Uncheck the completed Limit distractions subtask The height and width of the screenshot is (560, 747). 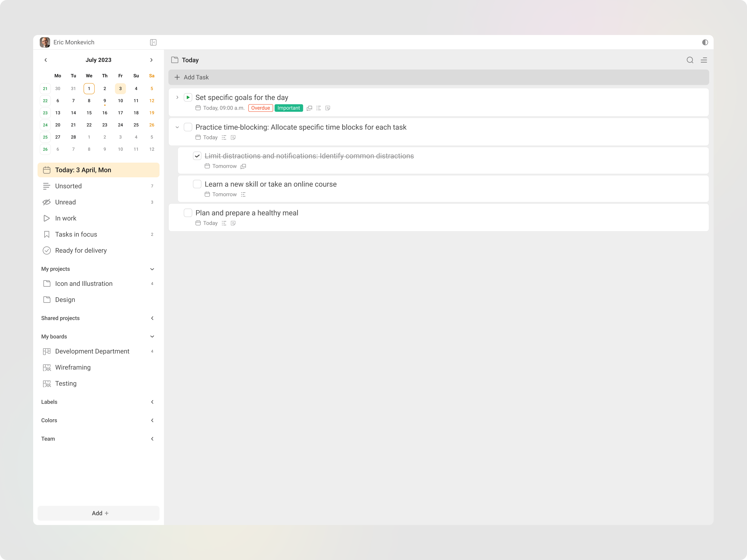[197, 156]
